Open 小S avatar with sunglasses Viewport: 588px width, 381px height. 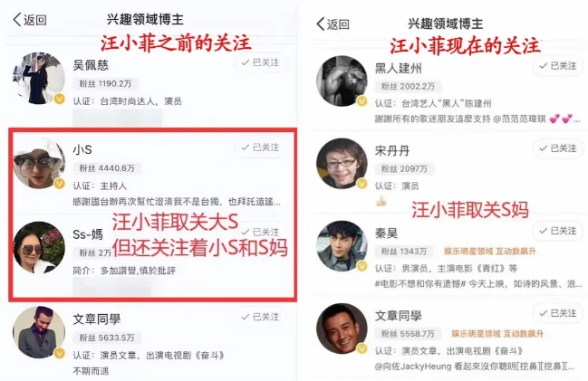(39, 163)
